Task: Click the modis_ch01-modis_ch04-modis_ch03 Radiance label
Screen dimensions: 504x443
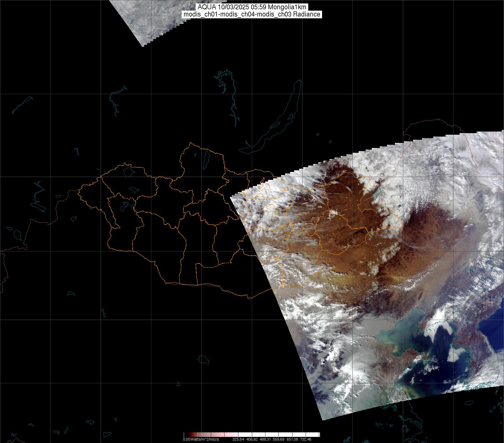Action: point(252,14)
